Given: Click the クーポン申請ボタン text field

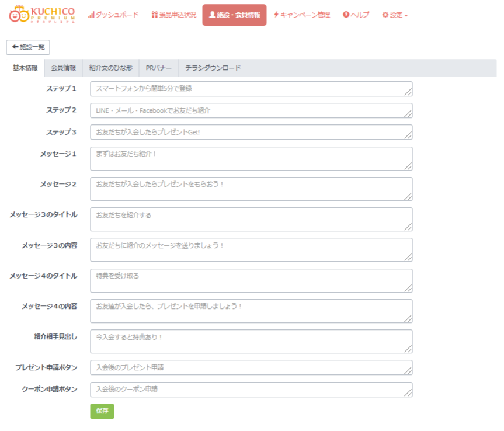Looking at the screenshot, I should click(251, 390).
